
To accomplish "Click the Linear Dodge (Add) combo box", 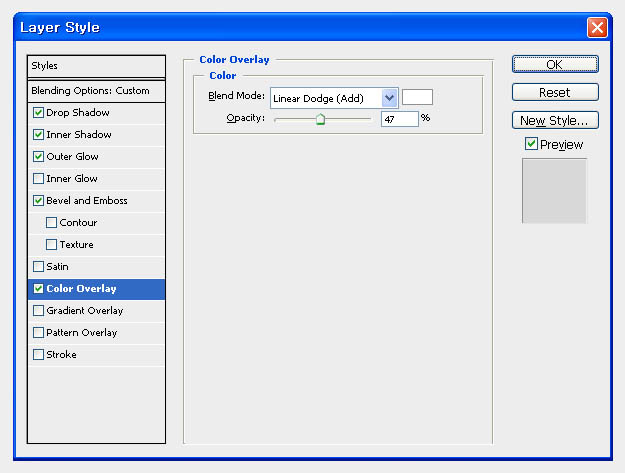I will click(334, 98).
